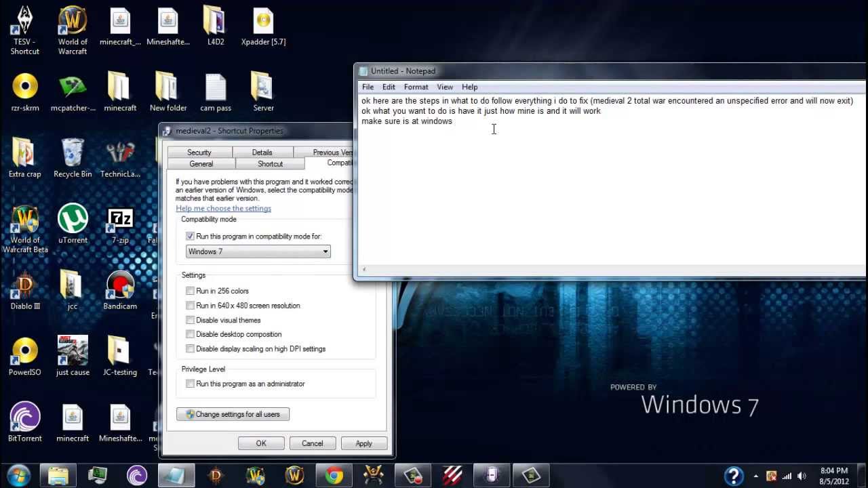Viewport: 868px width, 488px height.
Task: Select the JC-testing folder icon
Action: pos(120,356)
